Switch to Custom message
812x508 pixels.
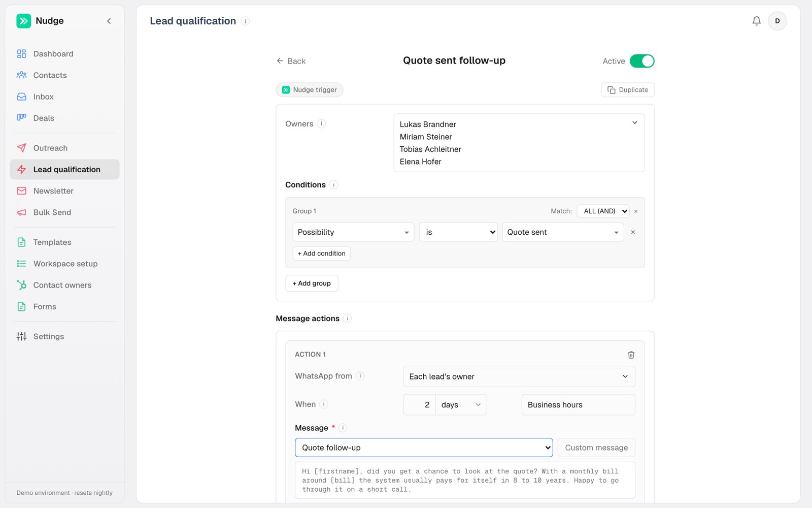[596, 448]
